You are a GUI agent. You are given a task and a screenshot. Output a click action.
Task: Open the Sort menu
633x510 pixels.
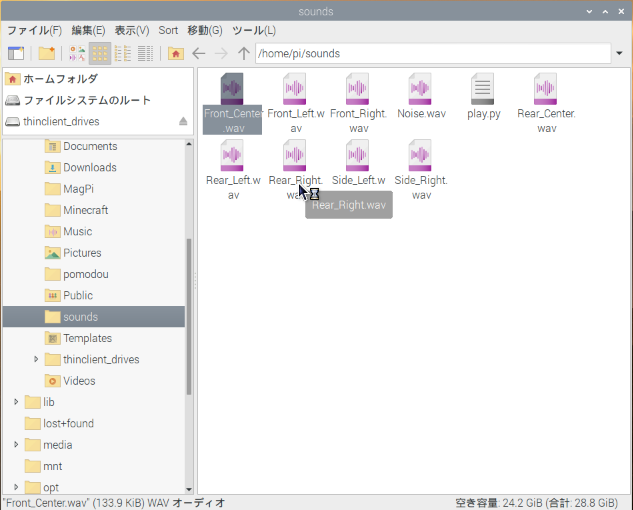tap(168, 30)
